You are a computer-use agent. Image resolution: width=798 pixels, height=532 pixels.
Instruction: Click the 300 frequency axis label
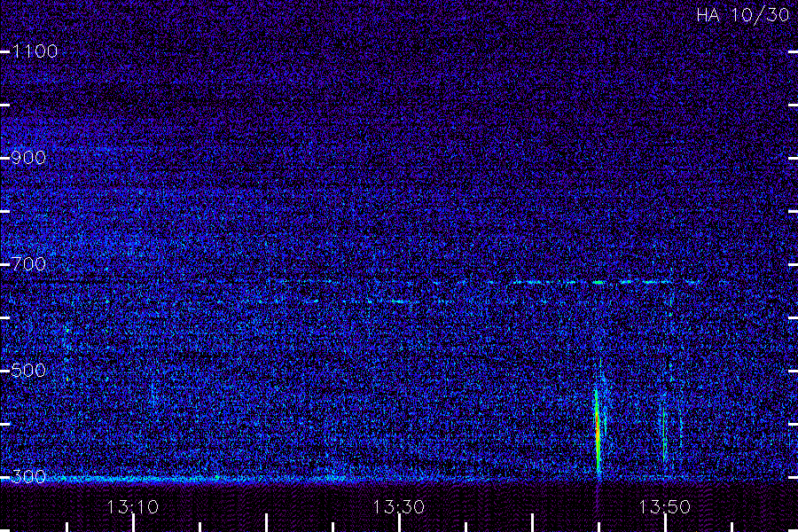(x=28, y=476)
